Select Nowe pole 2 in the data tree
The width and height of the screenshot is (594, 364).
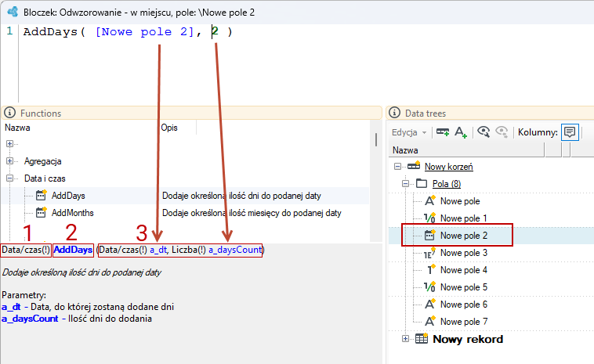[x=464, y=236]
